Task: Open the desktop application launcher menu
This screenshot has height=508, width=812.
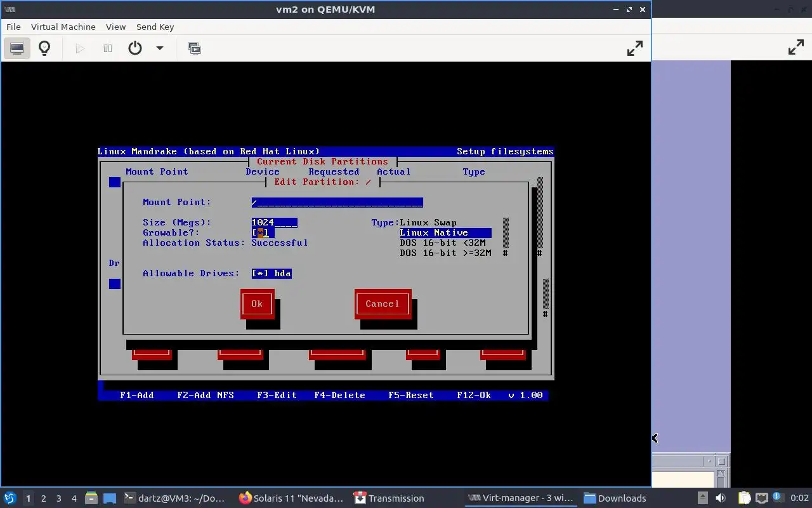Action: click(x=10, y=498)
